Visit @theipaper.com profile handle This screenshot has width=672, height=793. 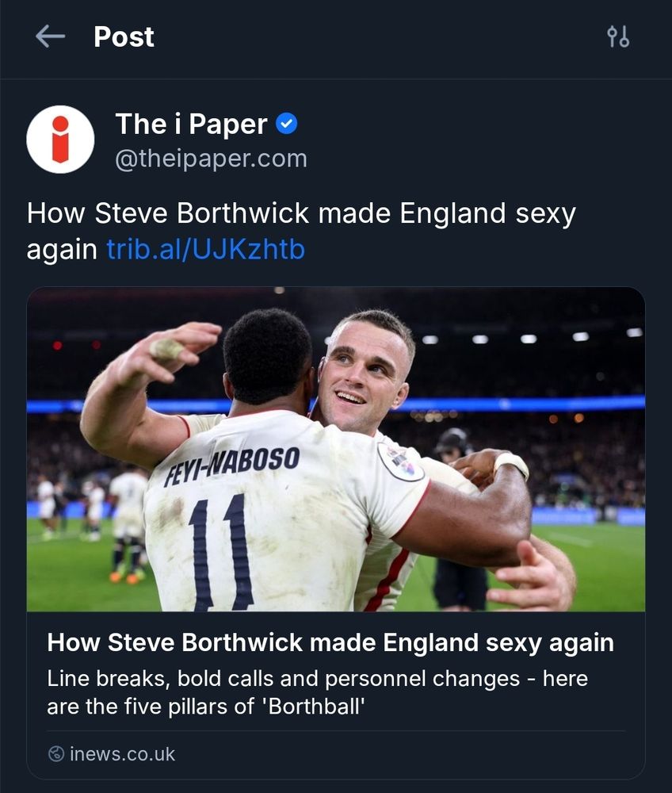212,158
